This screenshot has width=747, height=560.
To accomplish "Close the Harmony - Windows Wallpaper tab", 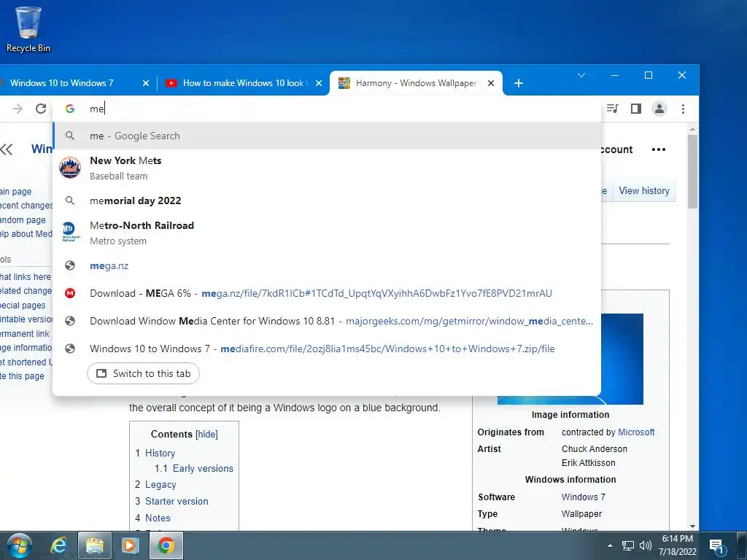I will [491, 83].
